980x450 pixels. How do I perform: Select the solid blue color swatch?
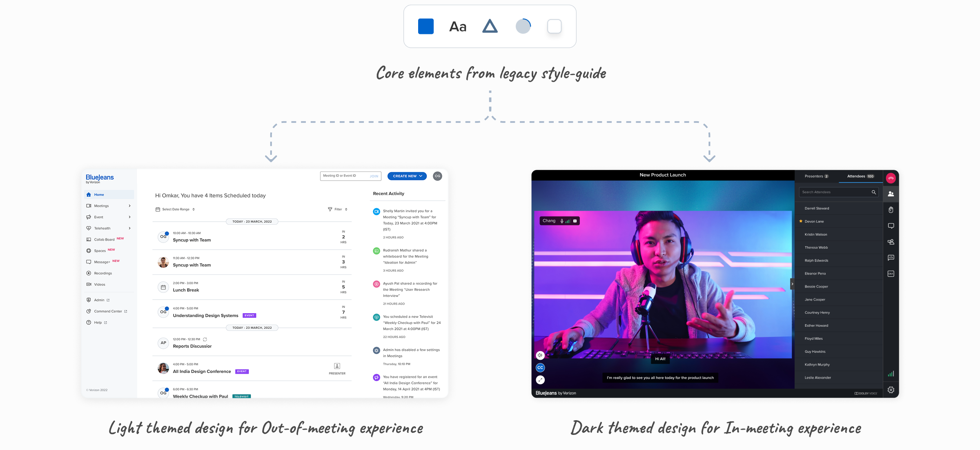pyautogui.click(x=425, y=27)
